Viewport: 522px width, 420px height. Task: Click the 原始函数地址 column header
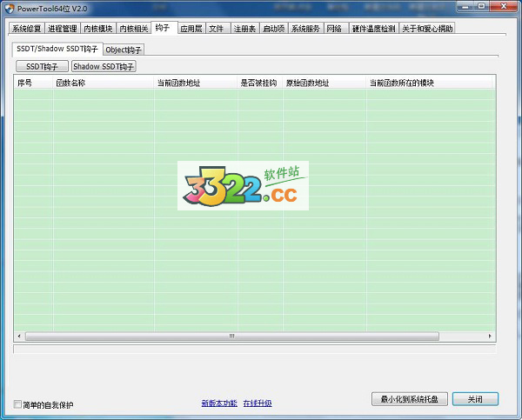[325, 83]
